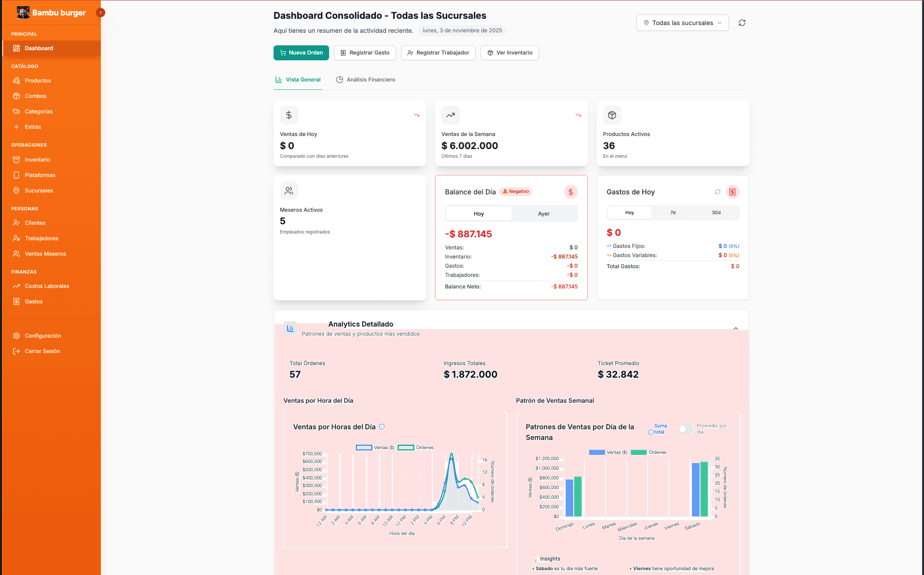Enable Promedio por día on the weekly chart
Screen dimensions: 924x575
point(686,429)
